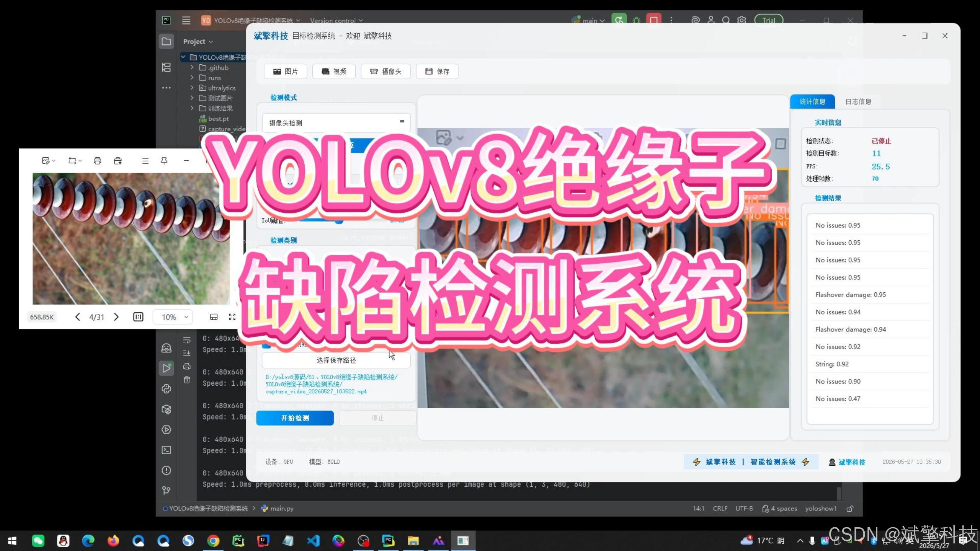Open PyCharm settings gear icon
Viewport: 980px width, 551px height.
tap(742, 20)
